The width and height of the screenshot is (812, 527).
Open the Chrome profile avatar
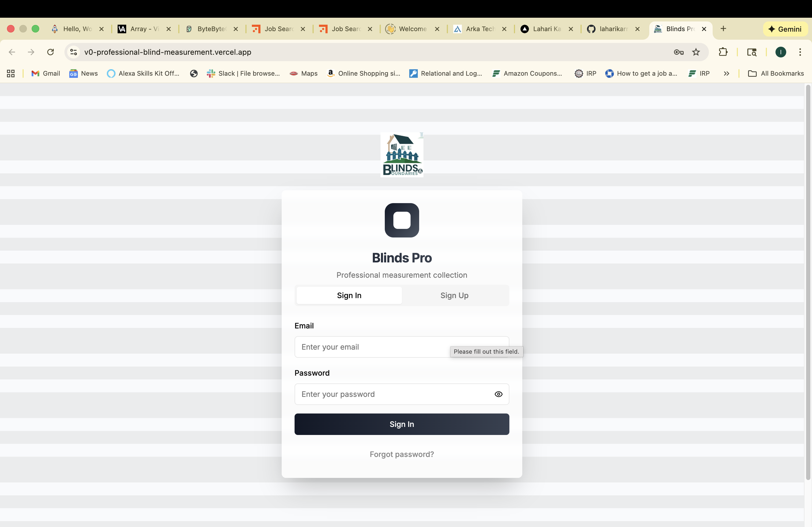781,52
